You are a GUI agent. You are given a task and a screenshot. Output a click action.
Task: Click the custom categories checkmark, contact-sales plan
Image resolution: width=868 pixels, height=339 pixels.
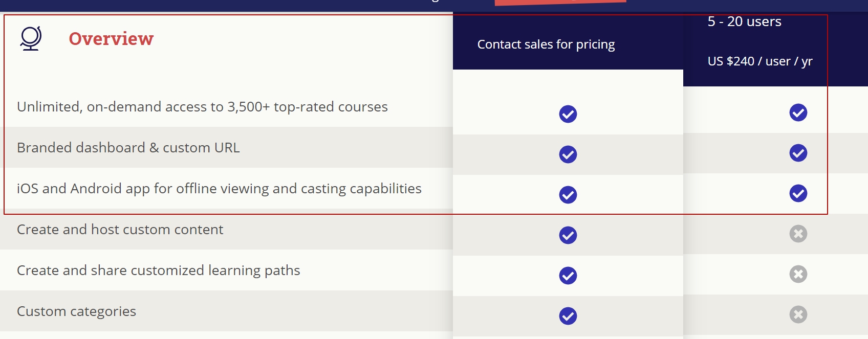pos(568,316)
